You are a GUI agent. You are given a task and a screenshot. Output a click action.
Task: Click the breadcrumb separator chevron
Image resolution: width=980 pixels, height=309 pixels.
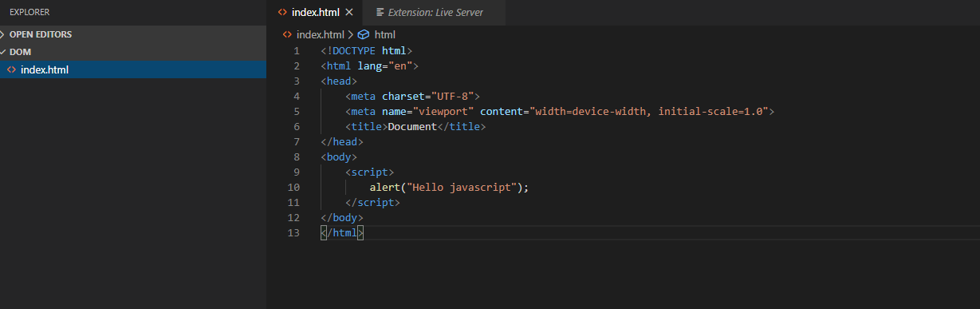[x=351, y=34]
